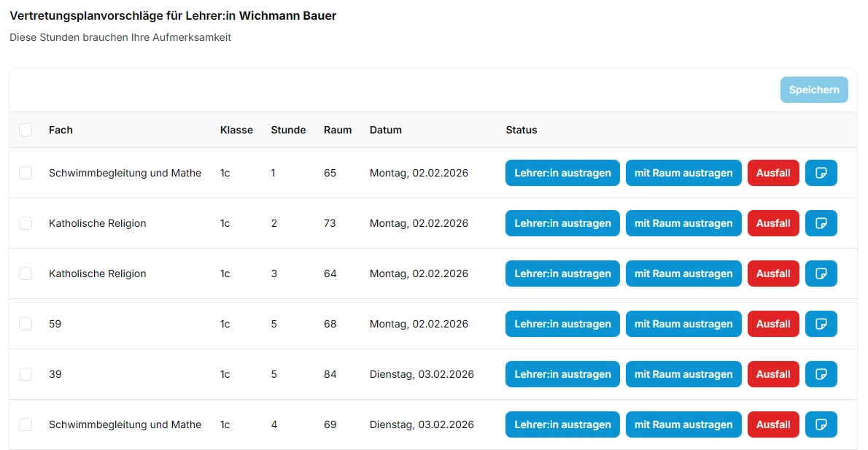Select checkbox for Katholische Religion Stunde 2
This screenshot has width=868, height=450.
tap(26, 223)
